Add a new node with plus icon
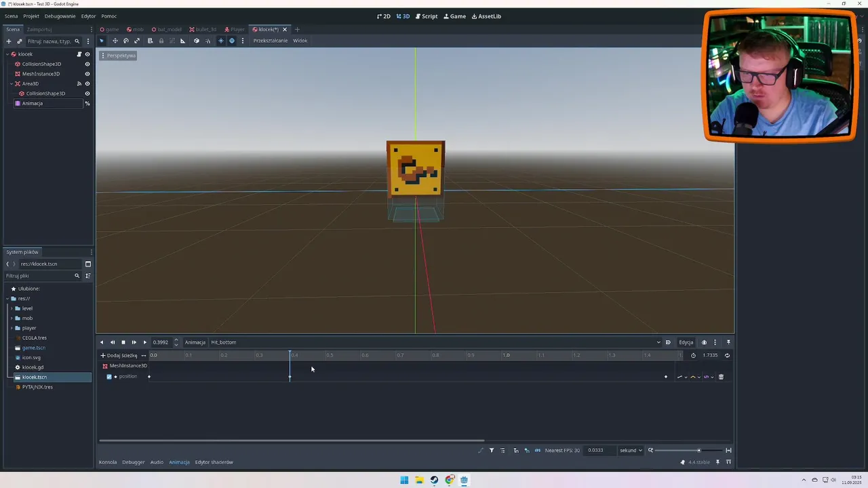Screen dimensions: 868x488 pyautogui.click(x=9, y=41)
